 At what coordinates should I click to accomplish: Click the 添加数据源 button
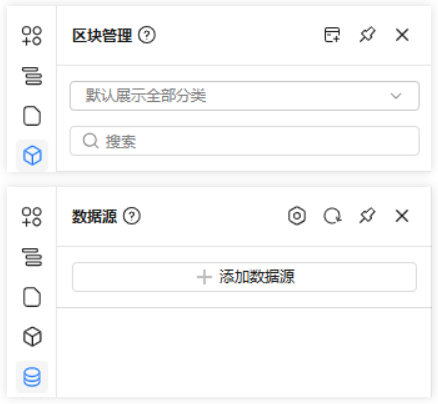(x=245, y=277)
